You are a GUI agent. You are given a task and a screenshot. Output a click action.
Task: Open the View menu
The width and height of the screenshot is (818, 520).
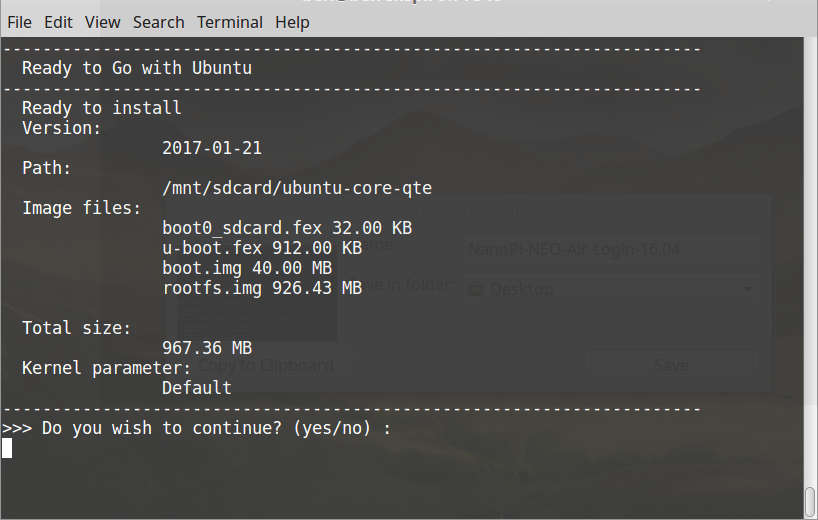(102, 22)
